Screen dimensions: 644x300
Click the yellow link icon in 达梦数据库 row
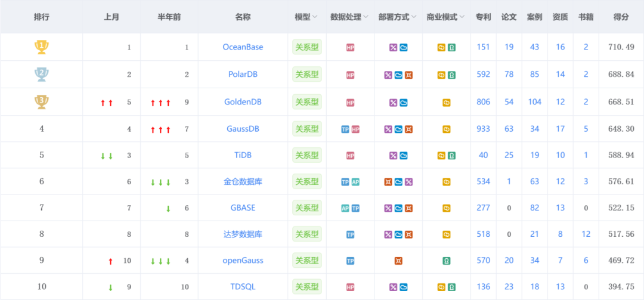[x=447, y=234]
